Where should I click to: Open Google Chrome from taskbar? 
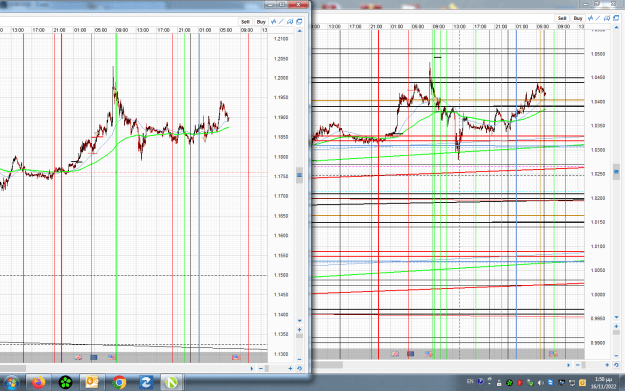119,383
